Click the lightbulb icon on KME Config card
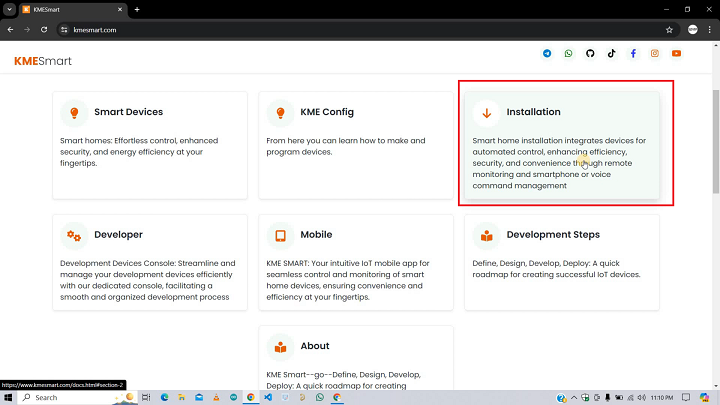The height and width of the screenshot is (405, 720). 280,112
